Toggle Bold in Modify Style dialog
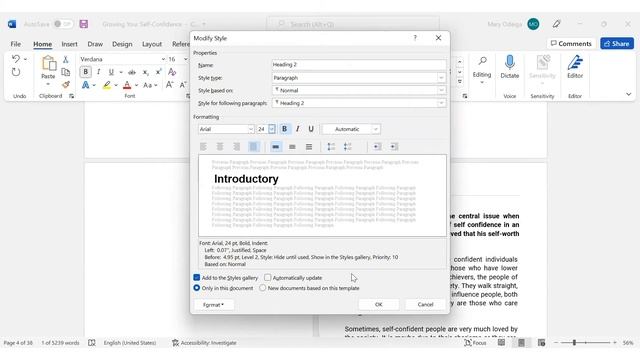This screenshot has width=640, height=360. point(284,129)
